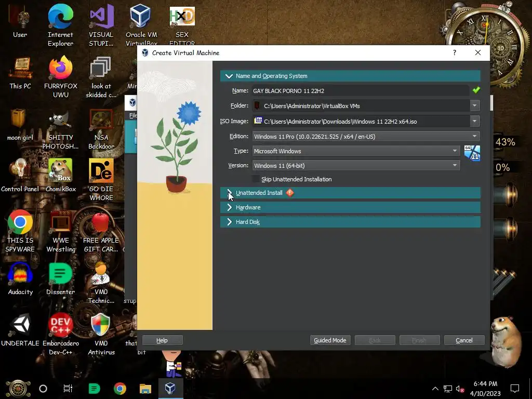Select the ChomikBox desktop icon
The image size is (532, 399).
(x=61, y=176)
